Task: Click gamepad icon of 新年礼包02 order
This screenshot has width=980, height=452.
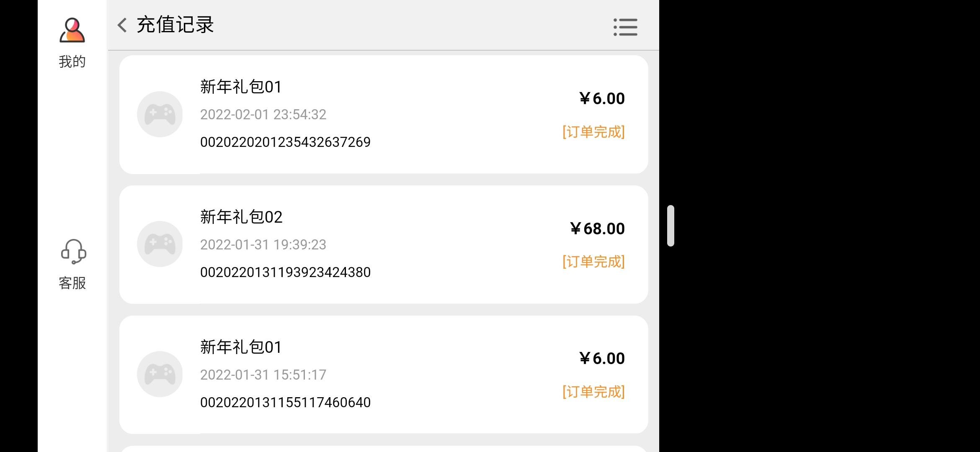Action: click(160, 244)
